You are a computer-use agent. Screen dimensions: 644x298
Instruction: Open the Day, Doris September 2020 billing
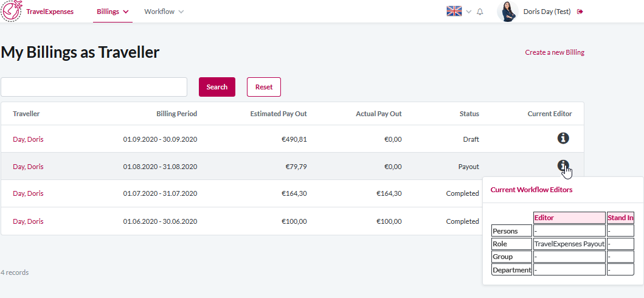click(x=28, y=139)
